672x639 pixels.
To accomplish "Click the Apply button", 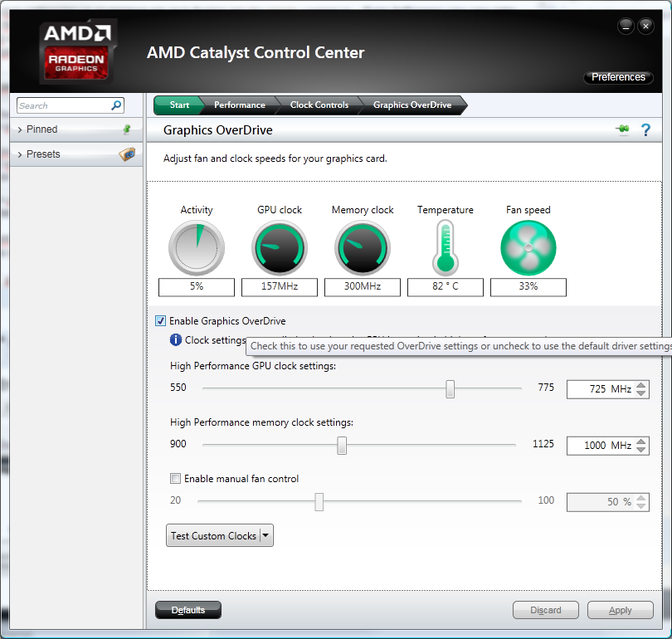I will coord(620,610).
